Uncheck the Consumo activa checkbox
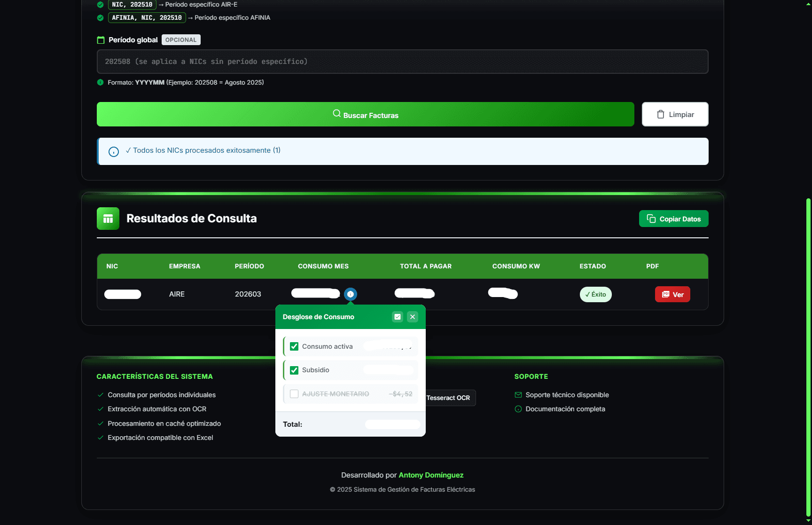 pyautogui.click(x=294, y=346)
